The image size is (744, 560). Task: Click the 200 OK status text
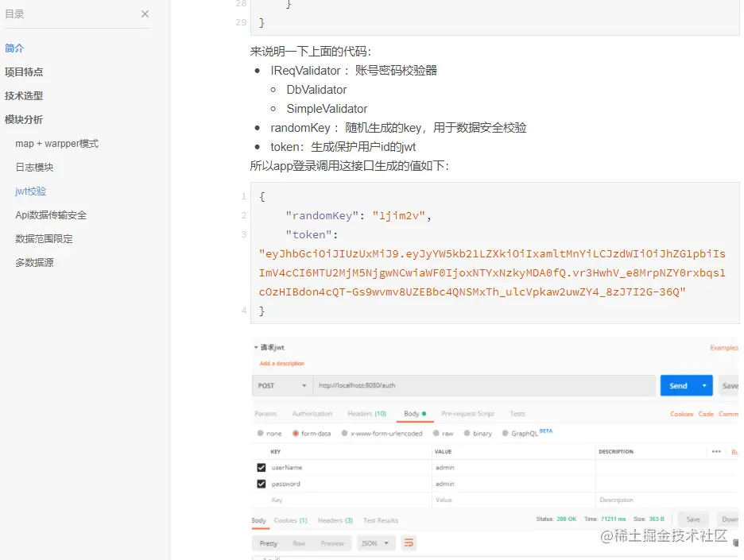click(566, 519)
